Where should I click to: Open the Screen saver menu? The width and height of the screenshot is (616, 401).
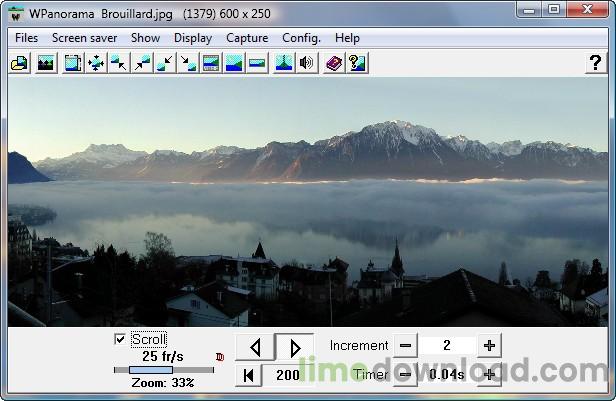pos(84,38)
